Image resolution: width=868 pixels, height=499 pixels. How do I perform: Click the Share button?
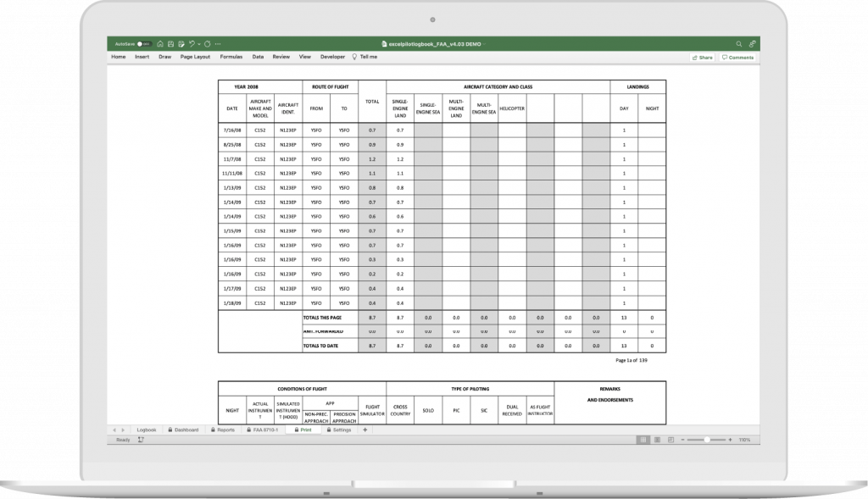click(703, 58)
